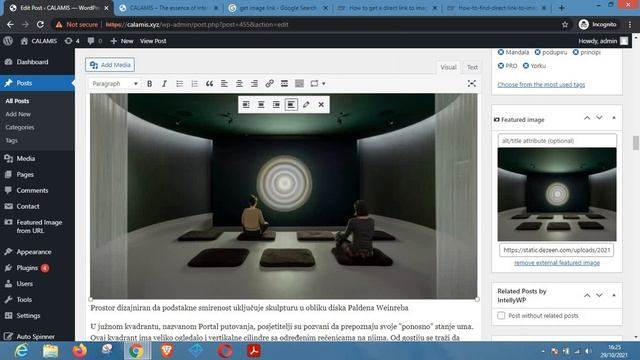Edit image with pencil icon
The width and height of the screenshot is (640, 360).
click(306, 104)
